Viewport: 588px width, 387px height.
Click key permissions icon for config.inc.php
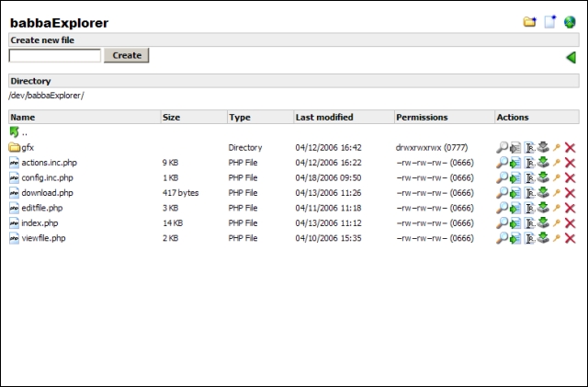click(x=557, y=177)
